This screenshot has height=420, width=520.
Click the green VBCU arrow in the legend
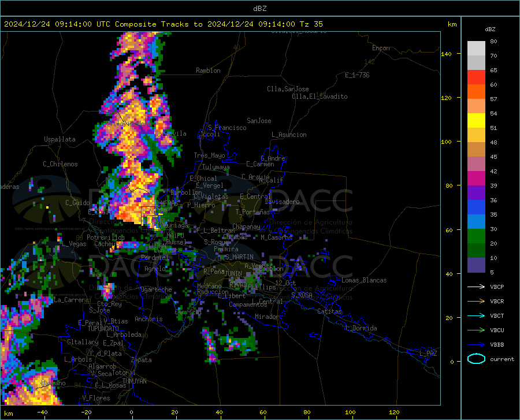[476, 330]
